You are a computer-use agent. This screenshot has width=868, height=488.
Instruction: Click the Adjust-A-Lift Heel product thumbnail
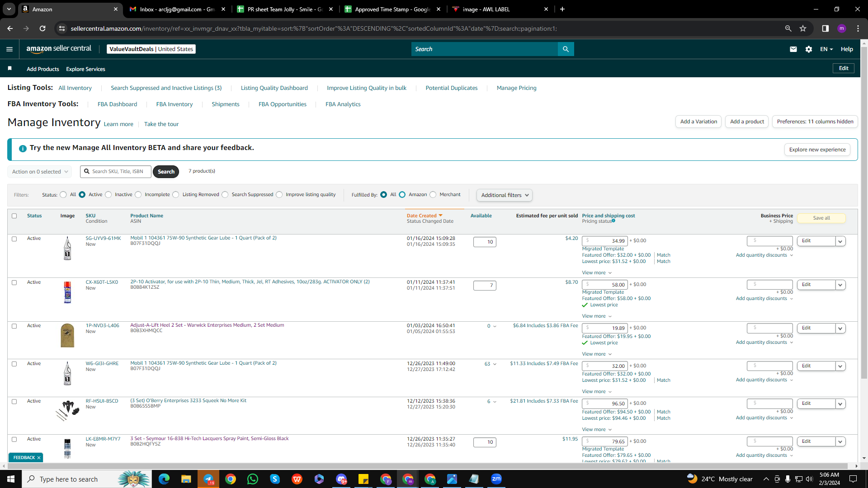point(67,336)
